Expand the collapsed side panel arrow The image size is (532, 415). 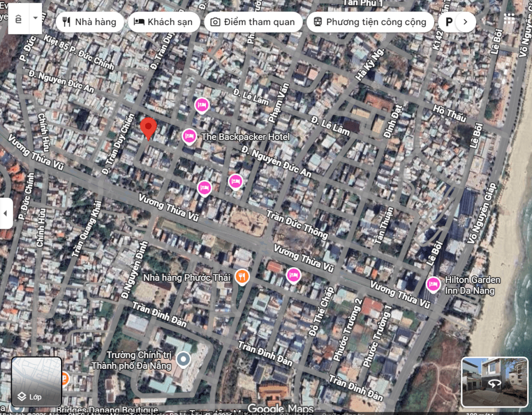click(x=6, y=214)
